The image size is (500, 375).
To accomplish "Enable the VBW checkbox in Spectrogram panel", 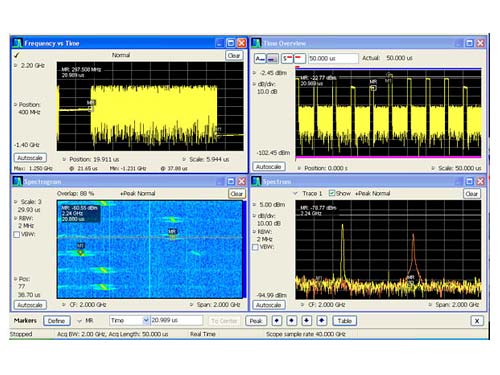I will [x=17, y=235].
